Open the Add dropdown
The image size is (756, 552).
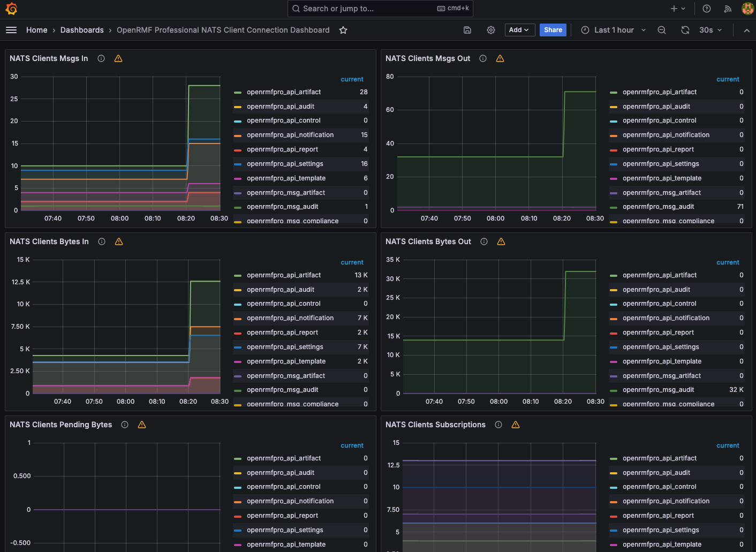[519, 30]
